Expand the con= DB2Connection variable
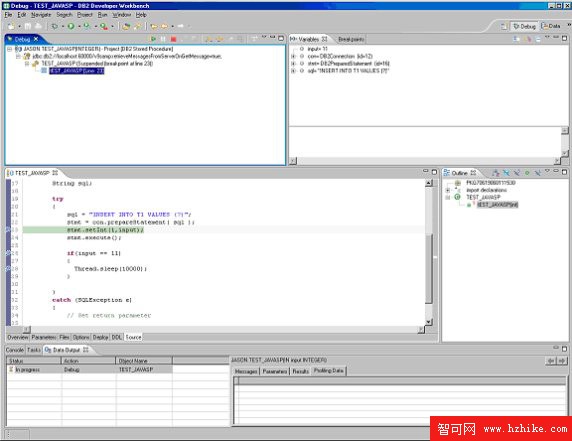This screenshot has height=441, width=572. tap(293, 56)
